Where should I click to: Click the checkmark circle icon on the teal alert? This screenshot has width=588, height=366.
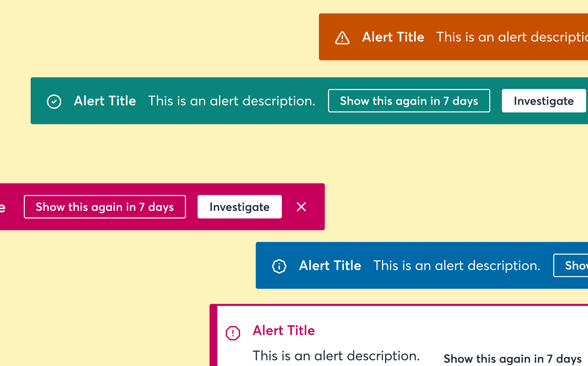[54, 101]
